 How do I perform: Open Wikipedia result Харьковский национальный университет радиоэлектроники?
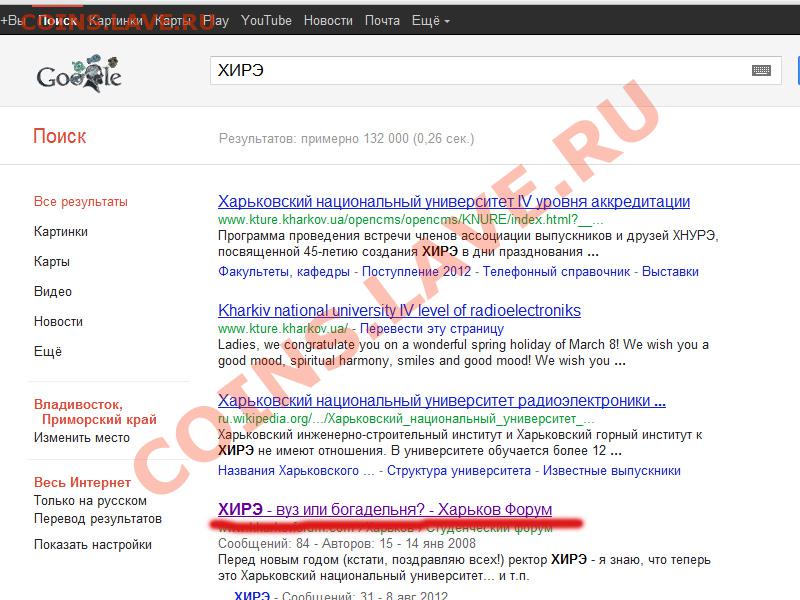point(442,401)
